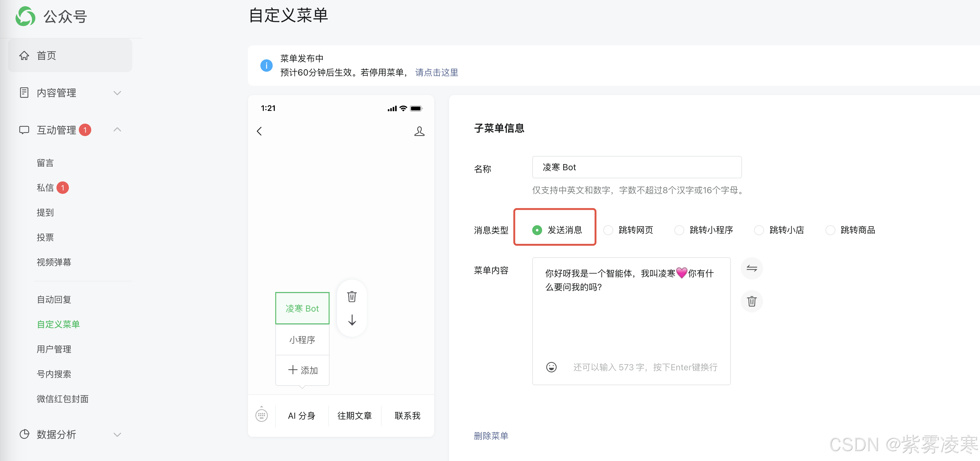Click 删除菜单 link

click(491, 436)
